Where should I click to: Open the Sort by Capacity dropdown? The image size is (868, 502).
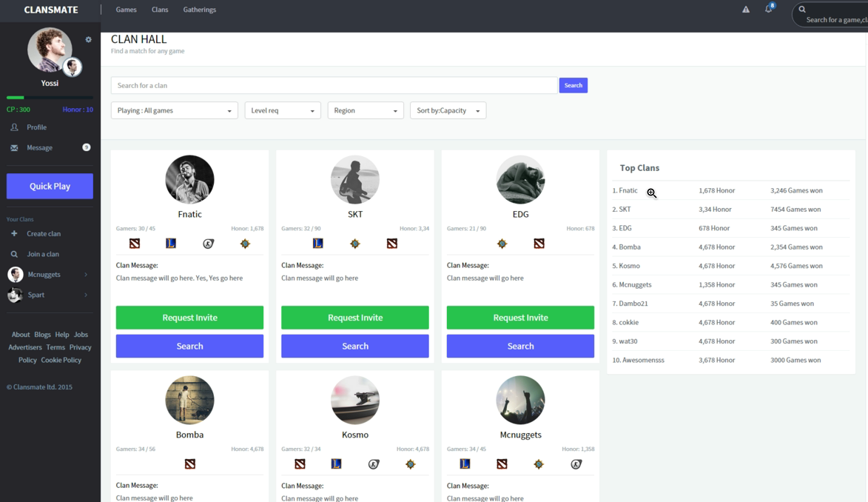pos(448,110)
